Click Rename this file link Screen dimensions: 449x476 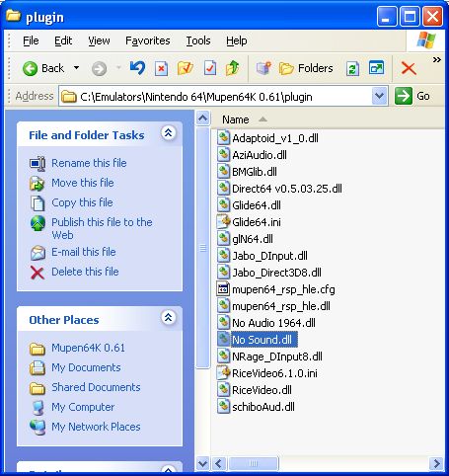tap(89, 163)
